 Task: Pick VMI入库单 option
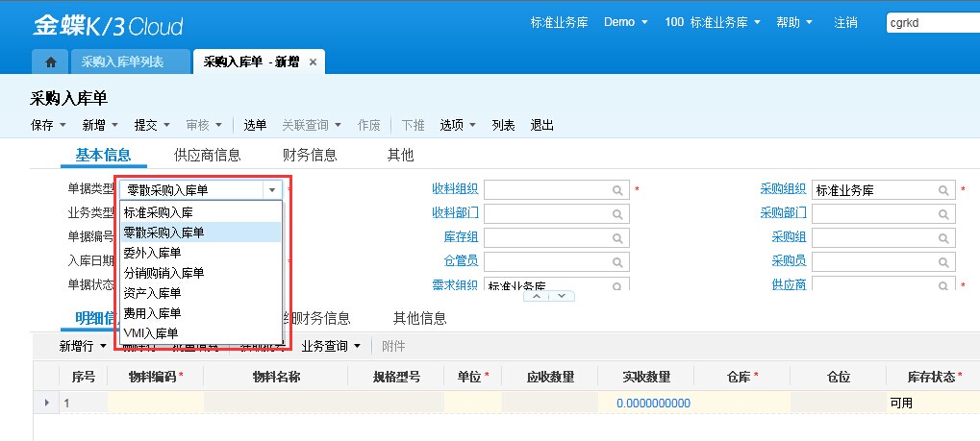[151, 333]
